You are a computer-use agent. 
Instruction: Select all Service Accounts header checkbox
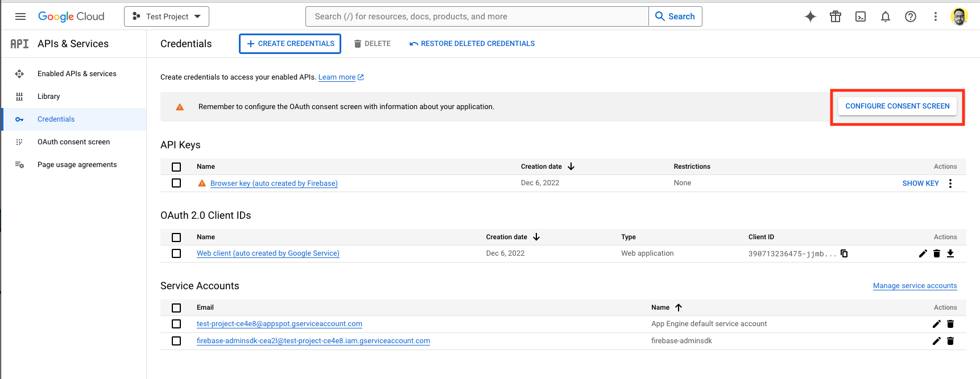[176, 308]
